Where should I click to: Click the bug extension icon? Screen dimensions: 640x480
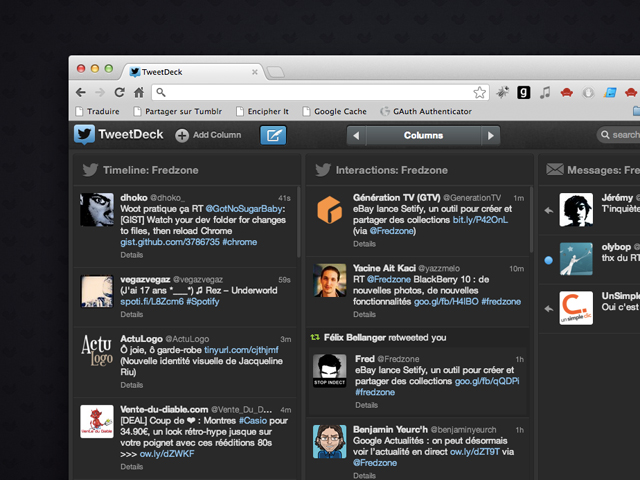point(502,92)
